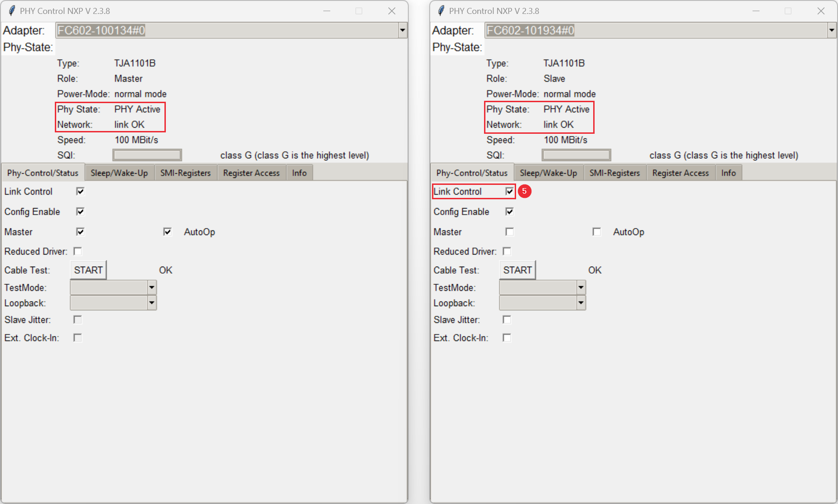Image resolution: width=838 pixels, height=504 pixels.
Task: Open the Adapter dropdown for FC602-100134#0
Action: (402, 30)
